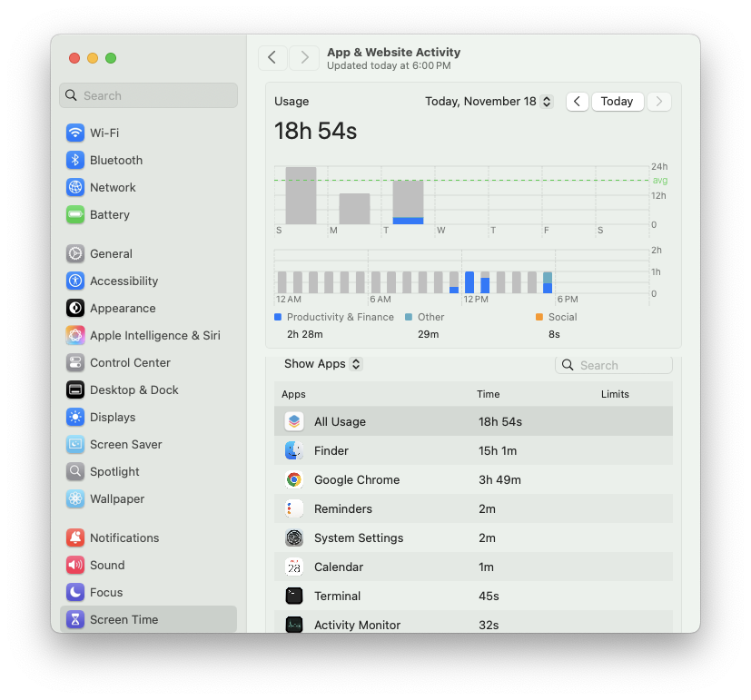
Task: Click the Apple Intelligence & Siri icon
Action: tap(75, 335)
